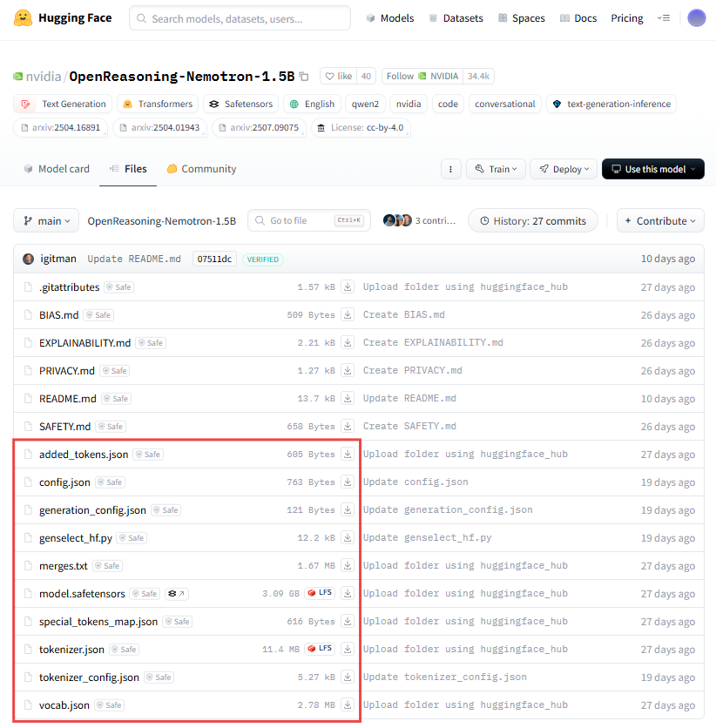Viewport: 716px width, 728px height.
Task: Download BIAS.md using its download icon
Action: tap(348, 314)
